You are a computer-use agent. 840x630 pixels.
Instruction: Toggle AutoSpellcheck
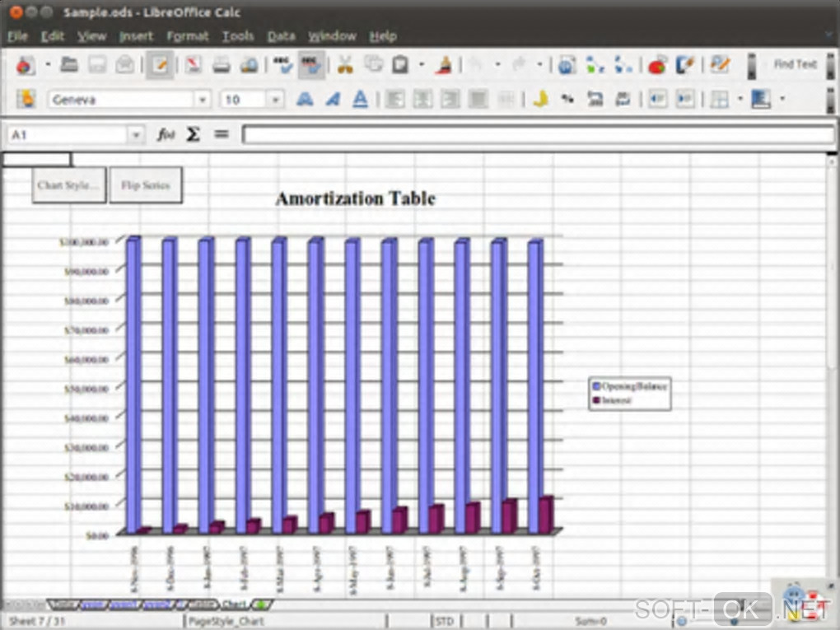[x=311, y=65]
